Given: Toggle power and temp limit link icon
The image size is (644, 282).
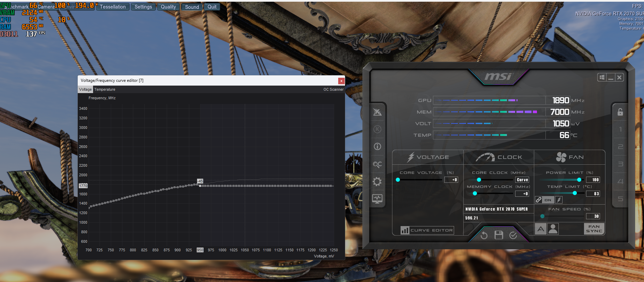Looking at the screenshot, I should pyautogui.click(x=539, y=200).
